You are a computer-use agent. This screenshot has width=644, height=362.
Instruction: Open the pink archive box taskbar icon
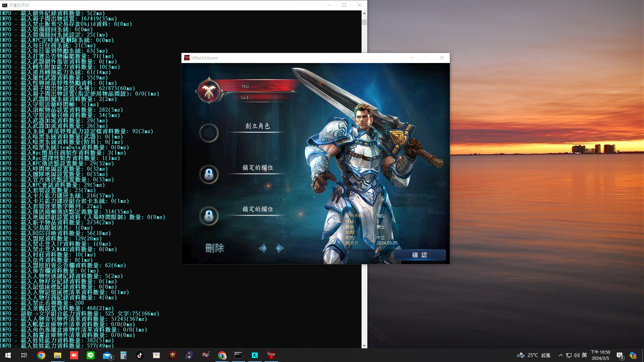pyautogui.click(x=156, y=355)
